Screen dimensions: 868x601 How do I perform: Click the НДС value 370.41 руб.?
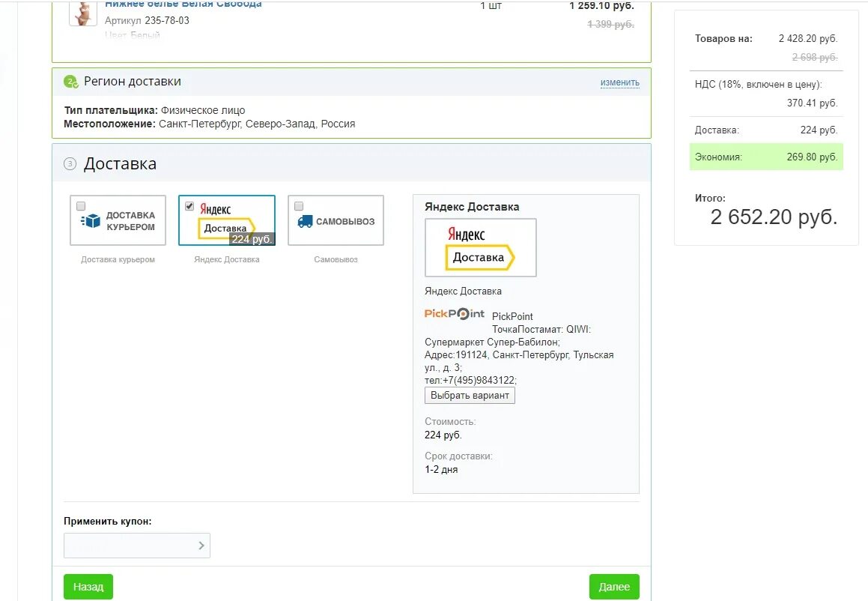812,103
